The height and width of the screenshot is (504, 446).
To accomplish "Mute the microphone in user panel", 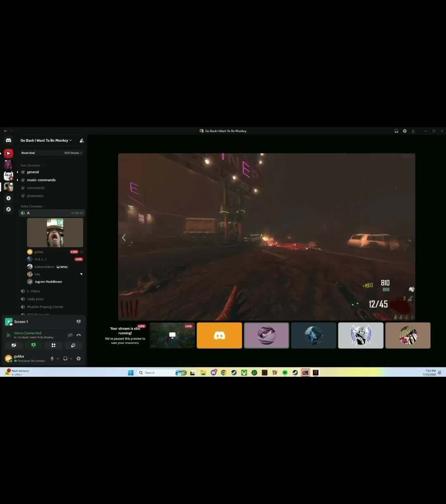I will pyautogui.click(x=52, y=359).
